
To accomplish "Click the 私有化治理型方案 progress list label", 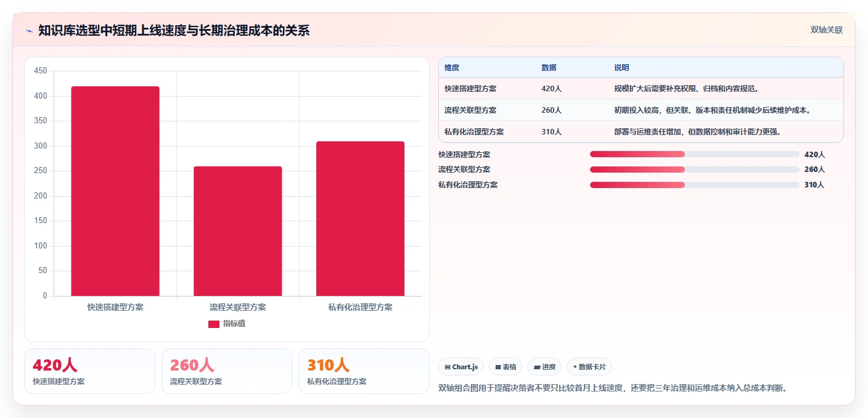I will pos(468,184).
